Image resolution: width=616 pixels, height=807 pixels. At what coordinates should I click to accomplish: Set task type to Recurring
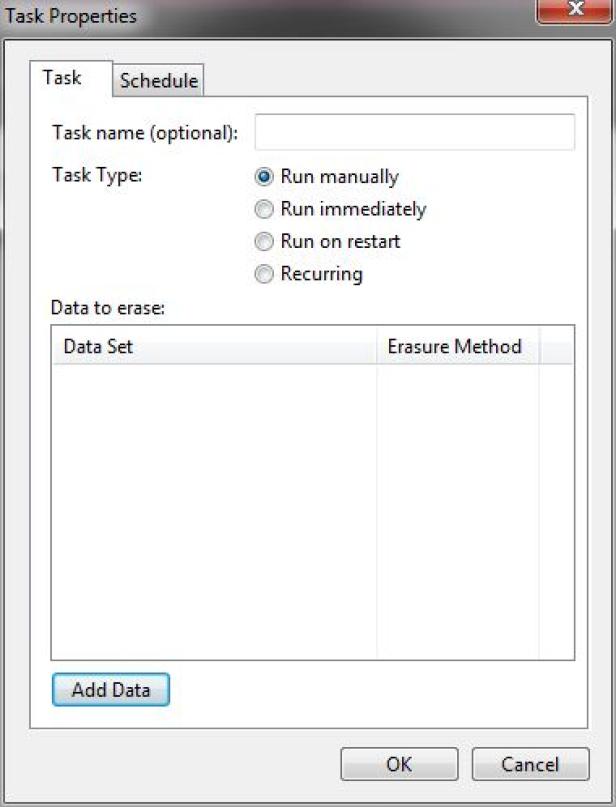pyautogui.click(x=309, y=274)
